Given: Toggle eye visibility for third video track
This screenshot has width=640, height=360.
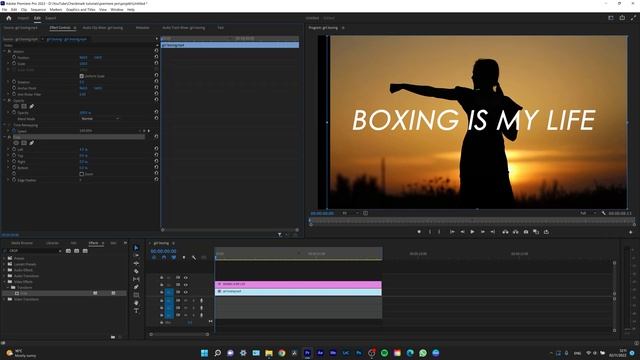Looking at the screenshot, I should pos(185,292).
